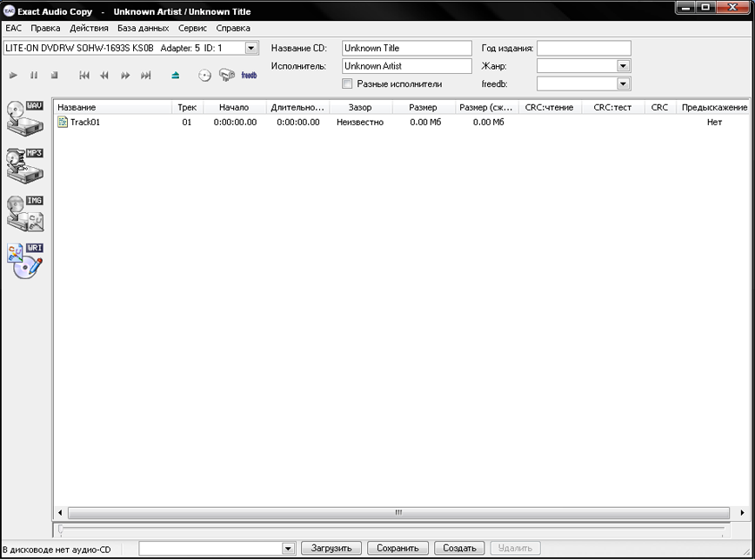
Task: Select the Track01 row name
Action: [x=85, y=123]
